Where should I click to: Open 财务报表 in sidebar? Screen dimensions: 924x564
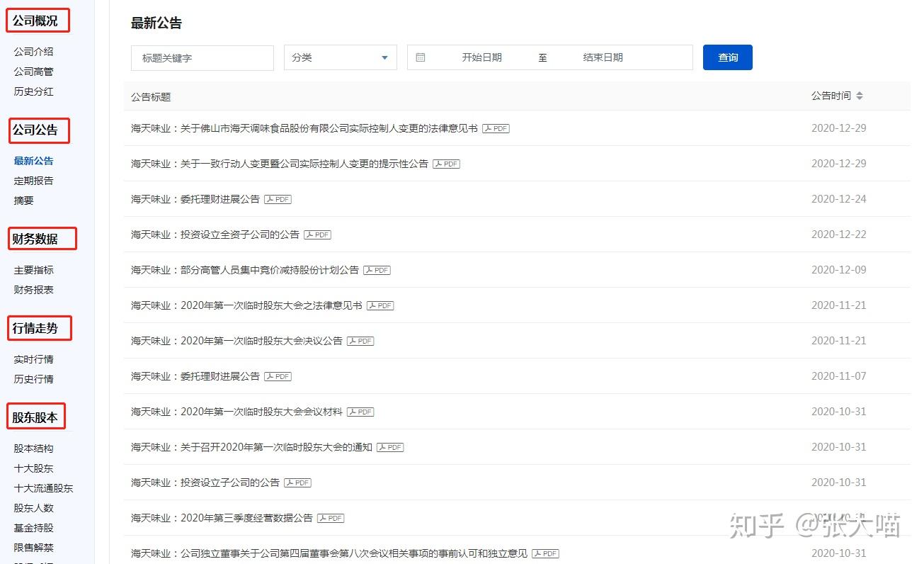(x=33, y=290)
